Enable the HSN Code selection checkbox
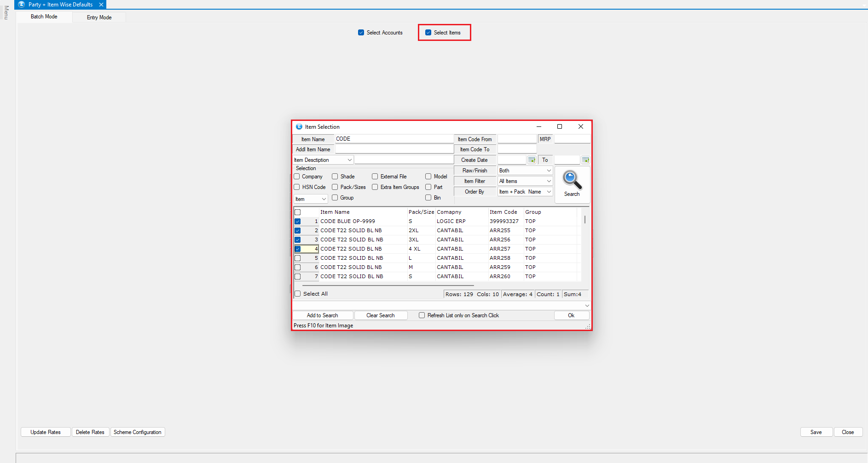 pos(297,187)
